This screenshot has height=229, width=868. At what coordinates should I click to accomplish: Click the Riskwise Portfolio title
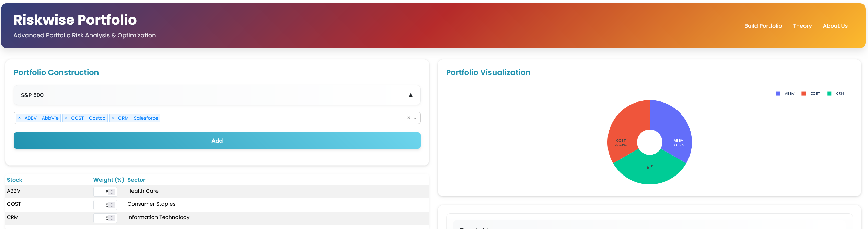(x=75, y=20)
